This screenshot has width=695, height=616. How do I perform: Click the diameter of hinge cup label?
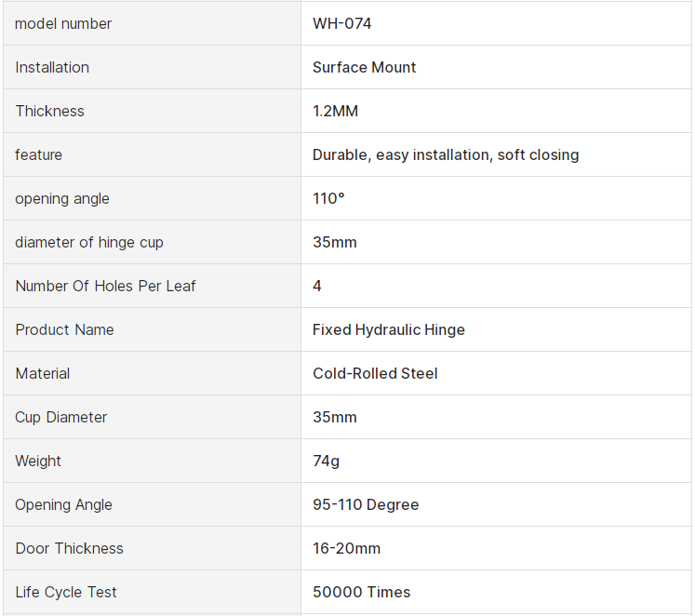[88, 242]
